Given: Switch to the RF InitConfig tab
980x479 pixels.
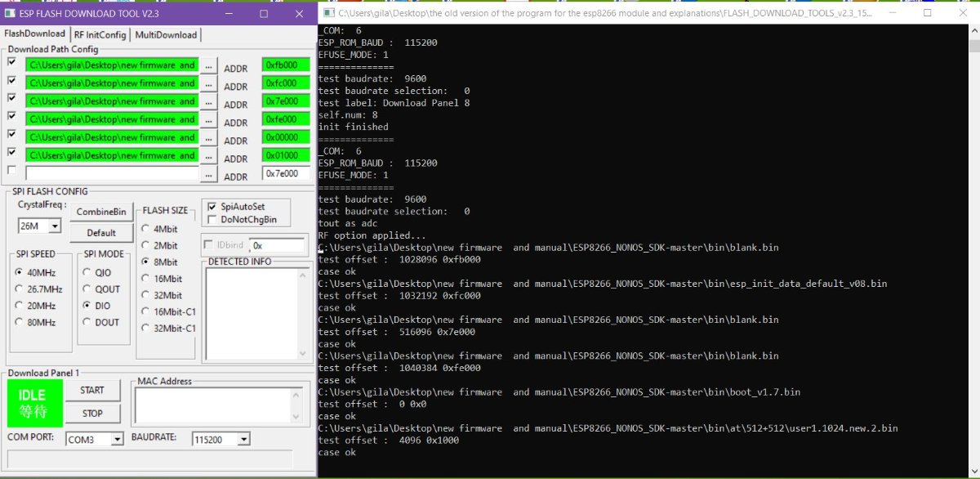Looking at the screenshot, I should tap(100, 34).
